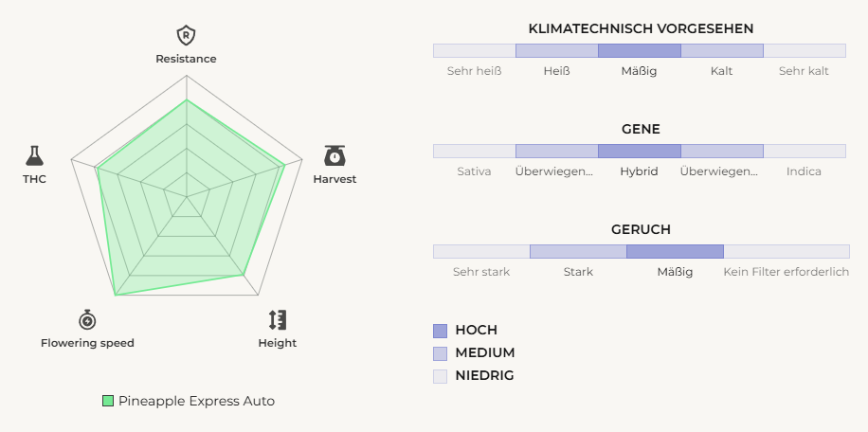Click the Klimatechnisch Vorgesehen heading
The height and width of the screenshot is (432, 868).
point(640,29)
